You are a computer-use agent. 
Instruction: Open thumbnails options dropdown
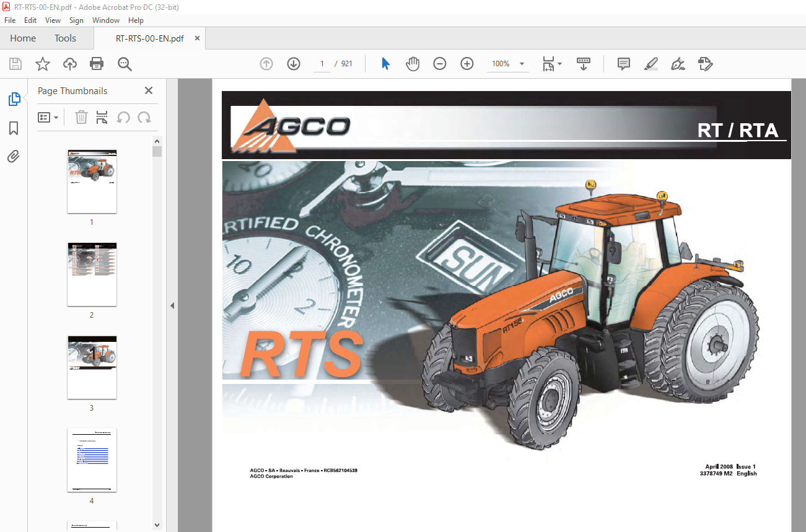tap(48, 117)
